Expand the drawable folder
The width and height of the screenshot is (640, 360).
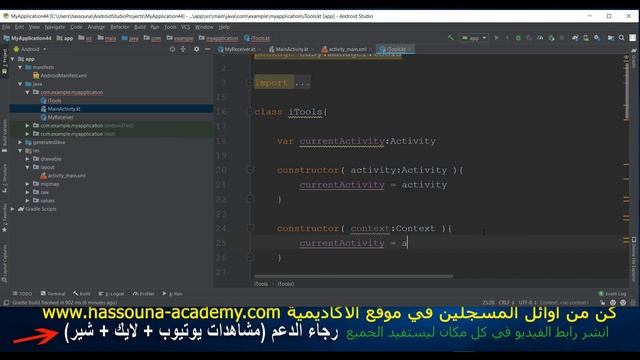click(x=27, y=159)
